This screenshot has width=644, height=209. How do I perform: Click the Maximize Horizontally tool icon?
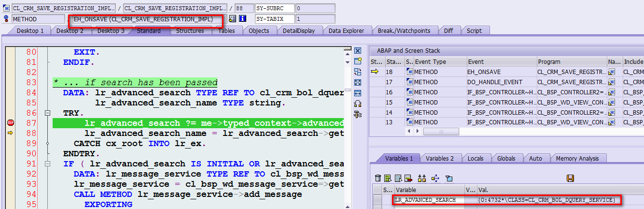[358, 93]
